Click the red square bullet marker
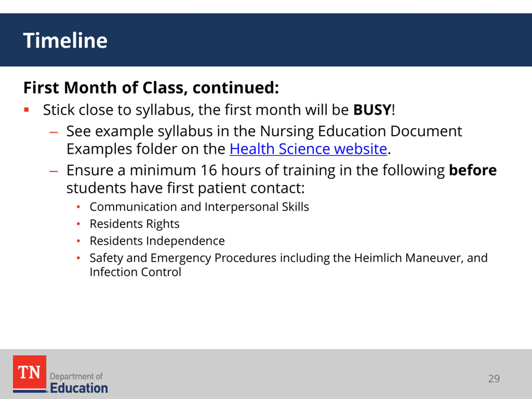Screen dimensions: 532x399 coord(26,110)
